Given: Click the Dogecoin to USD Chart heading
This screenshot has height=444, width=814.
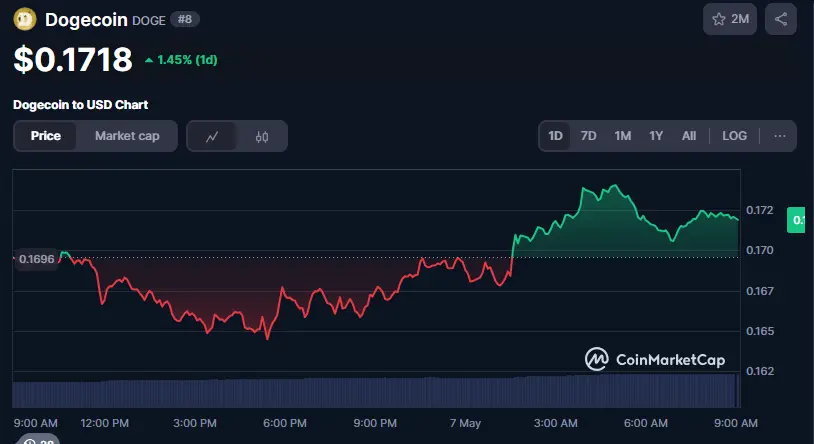Looking at the screenshot, I should [80, 105].
